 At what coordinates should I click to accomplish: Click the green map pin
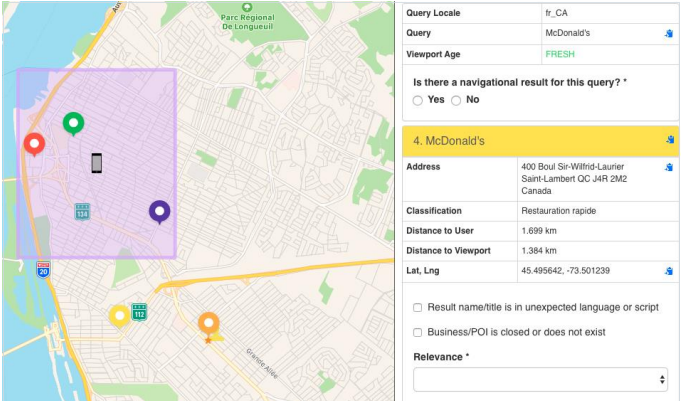[x=74, y=124]
